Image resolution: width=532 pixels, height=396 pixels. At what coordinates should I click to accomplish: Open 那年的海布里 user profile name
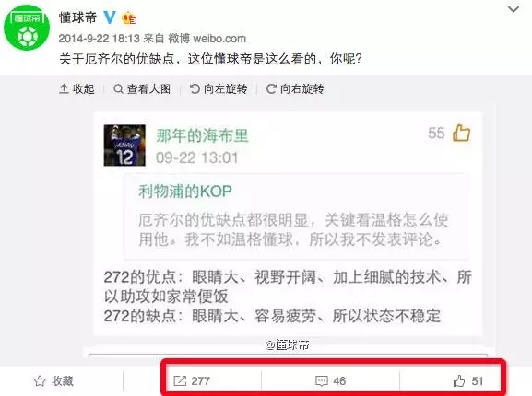(202, 136)
